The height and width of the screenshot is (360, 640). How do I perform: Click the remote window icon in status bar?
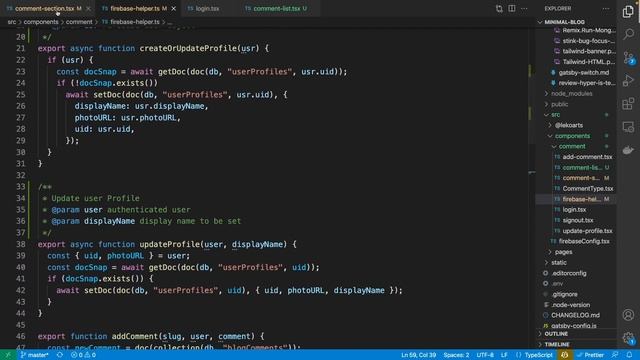click(8, 355)
